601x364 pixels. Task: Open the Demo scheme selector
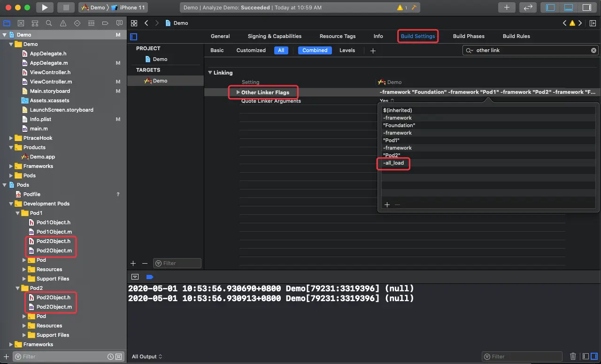tap(93, 8)
